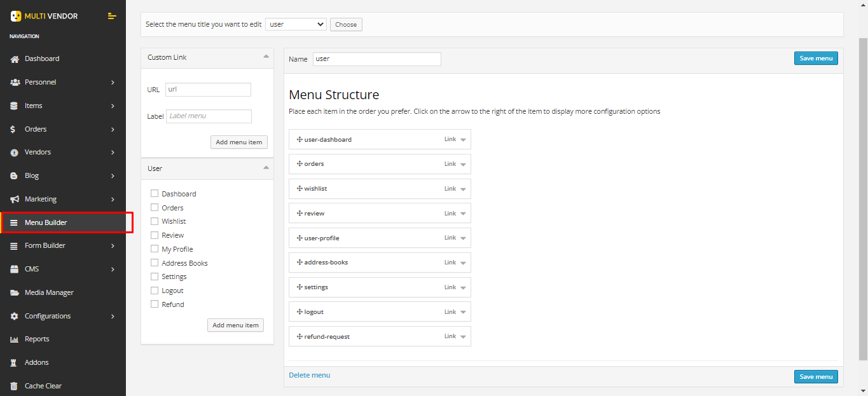
Task: Check the Wishlist checkbox in User panel
Action: 155,221
